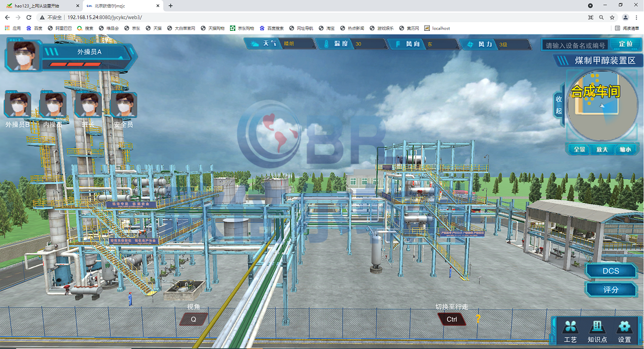
Task: Switch to the 内操员 role avatar
Action: 53,105
